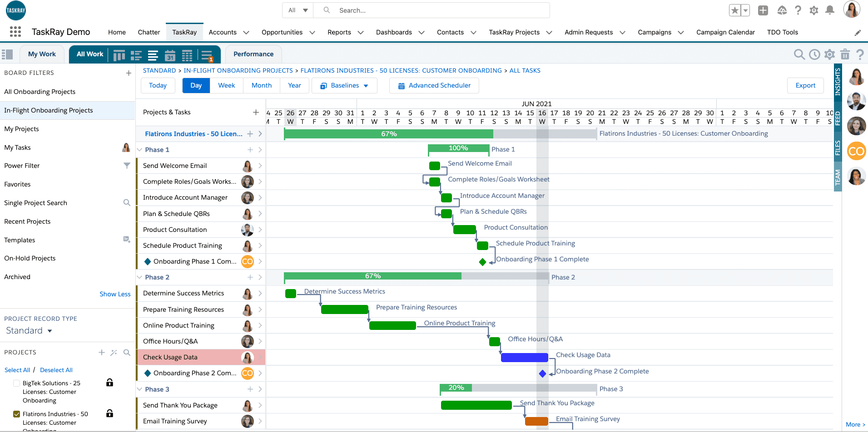This screenshot has height=432, width=868.
Task: Add a new project with plus
Action: (102, 352)
